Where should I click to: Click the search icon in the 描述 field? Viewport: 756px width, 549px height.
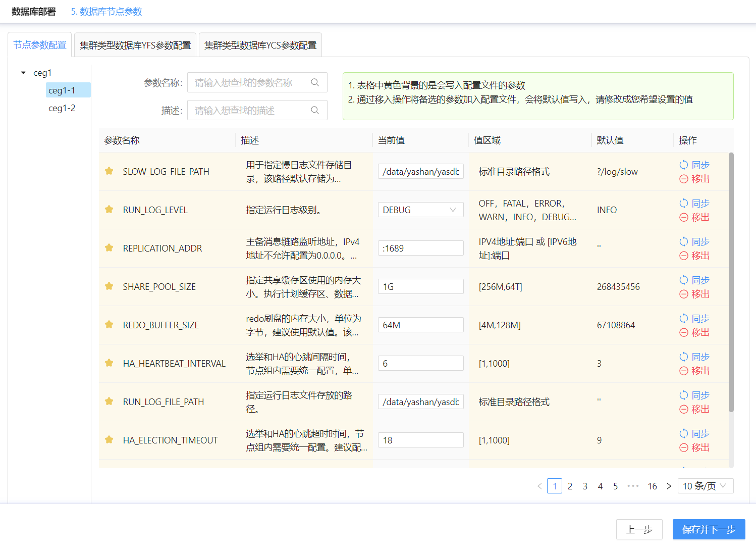coord(315,110)
